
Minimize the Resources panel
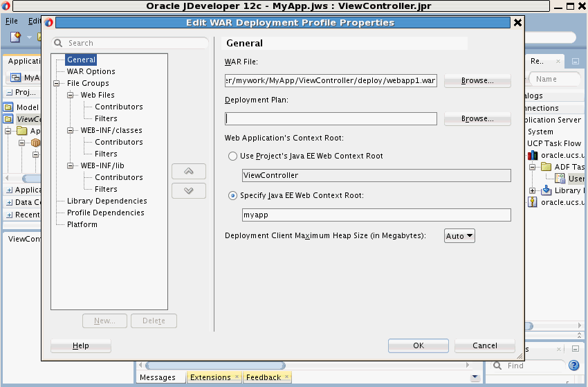pyautogui.click(x=576, y=61)
